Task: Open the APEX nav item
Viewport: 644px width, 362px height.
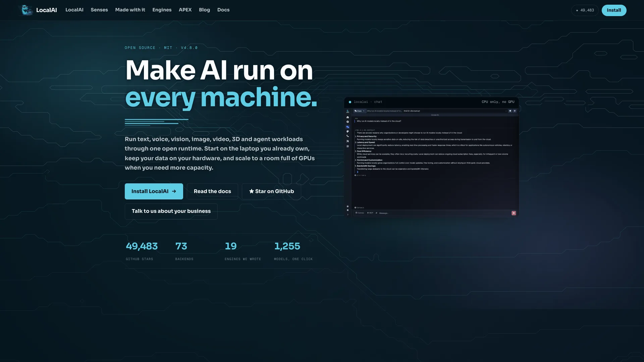Action: pyautogui.click(x=185, y=10)
